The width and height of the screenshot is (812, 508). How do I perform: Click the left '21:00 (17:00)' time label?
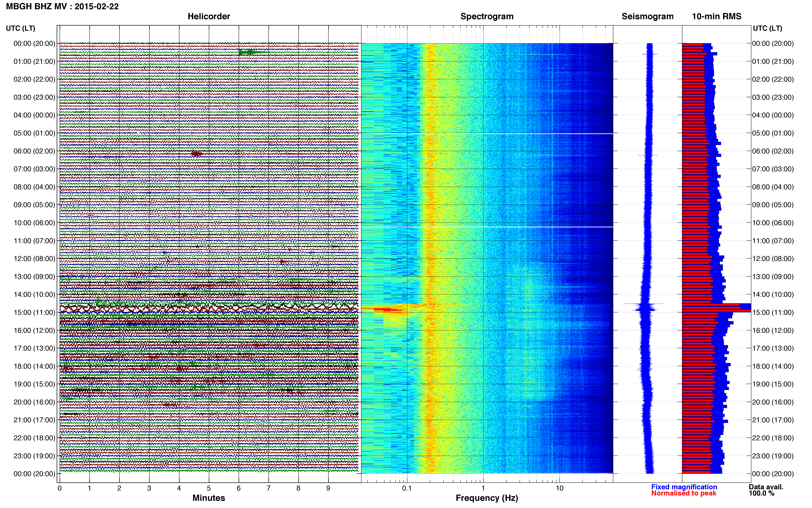[34, 420]
